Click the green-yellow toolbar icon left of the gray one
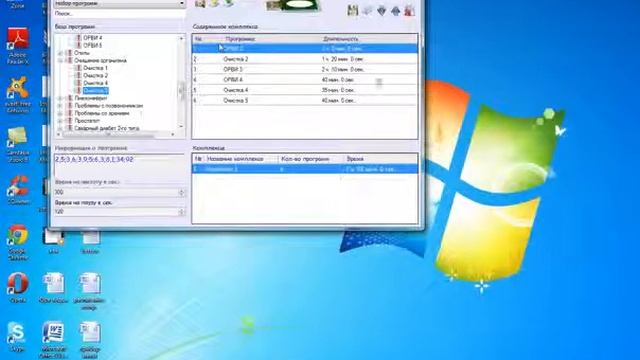Viewport: 640px width, 360px height. click(x=353, y=10)
